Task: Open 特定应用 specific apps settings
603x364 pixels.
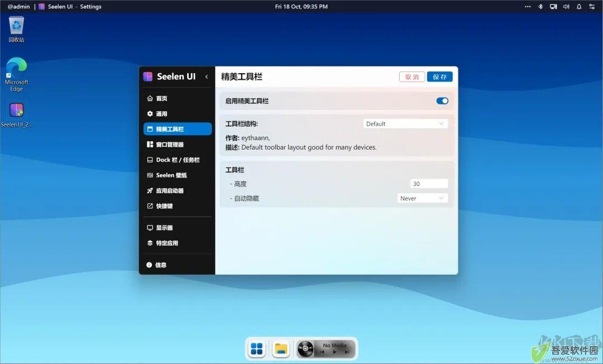Action: 178,243
